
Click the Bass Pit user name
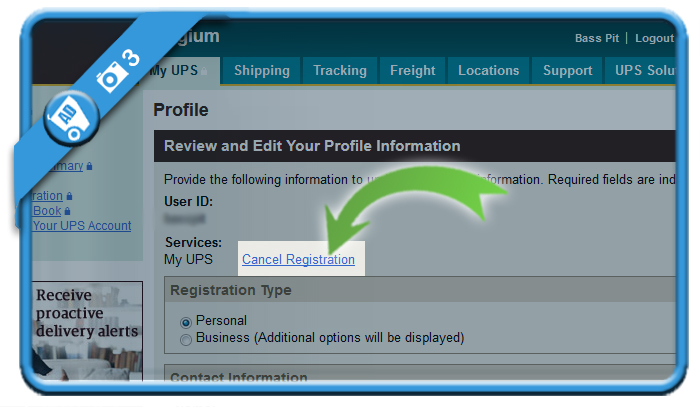pyautogui.click(x=597, y=38)
